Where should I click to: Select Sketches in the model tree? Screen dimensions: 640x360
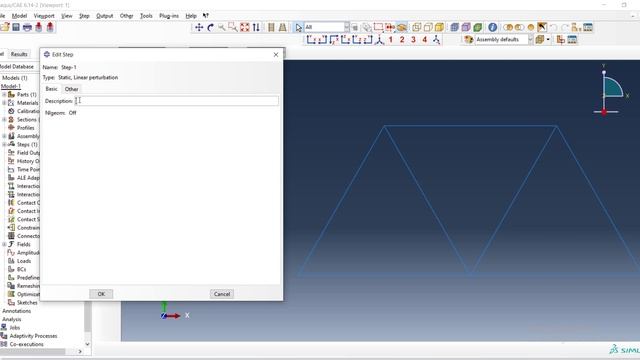27,302
